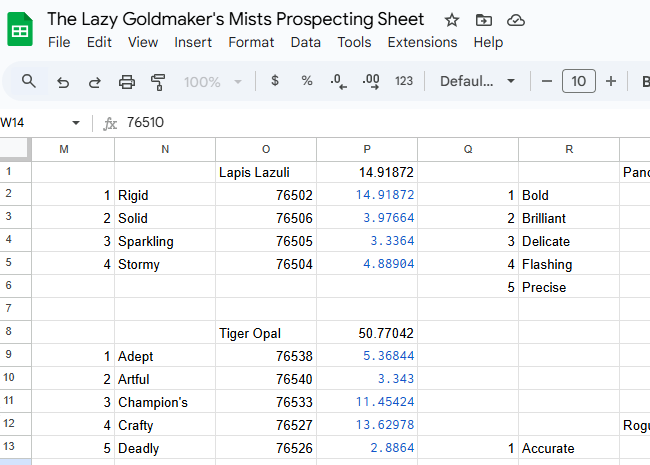The image size is (650, 465).
Task: Click the blue value 4.88904
Action: pyautogui.click(x=367, y=264)
